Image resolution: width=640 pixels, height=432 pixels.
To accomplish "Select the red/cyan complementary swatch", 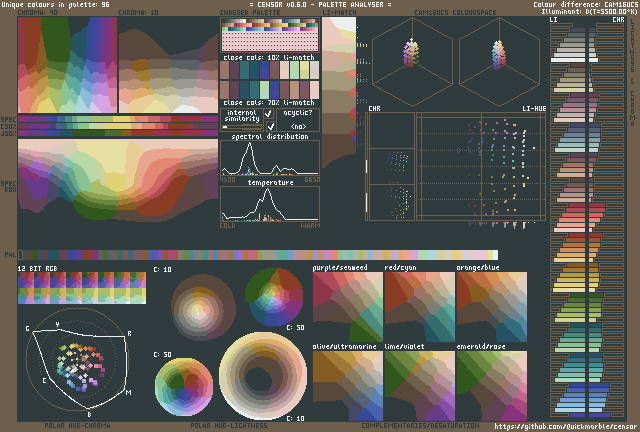I will [419, 305].
